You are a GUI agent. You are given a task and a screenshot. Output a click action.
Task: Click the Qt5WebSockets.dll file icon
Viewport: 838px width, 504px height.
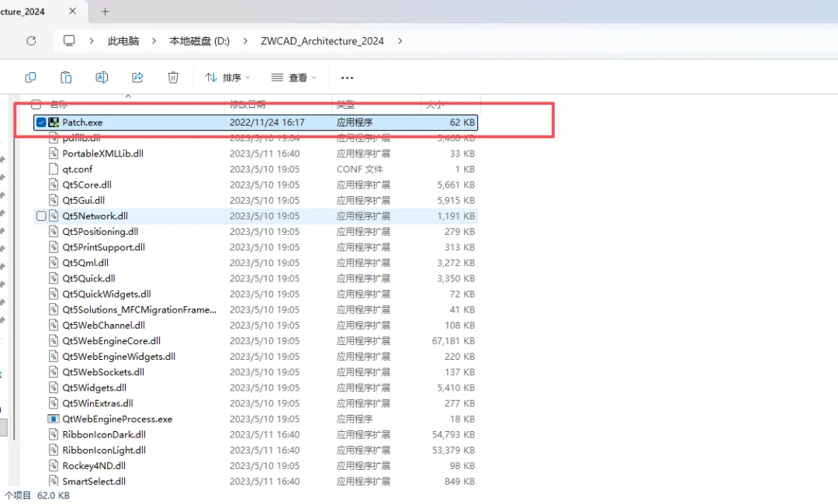[54, 372]
